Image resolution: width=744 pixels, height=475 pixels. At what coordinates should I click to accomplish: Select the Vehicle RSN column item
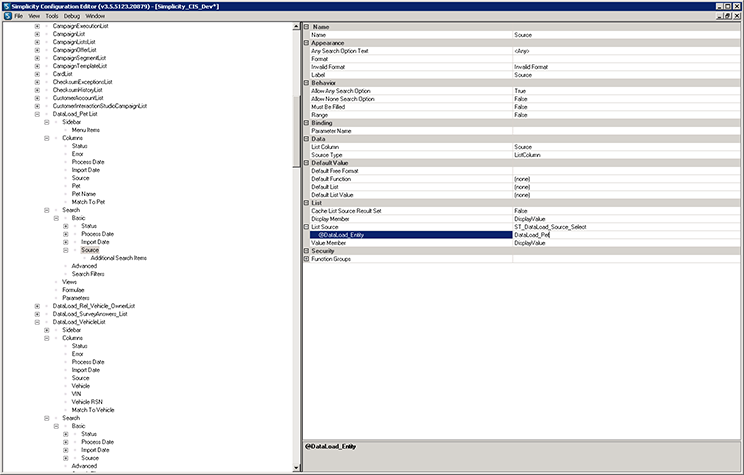click(87, 401)
